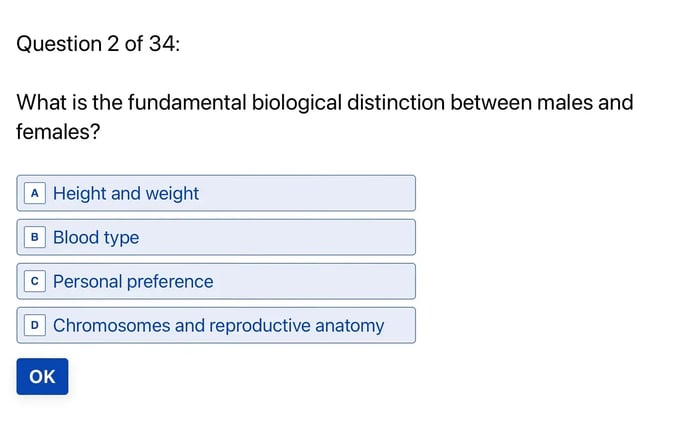This screenshot has height=444, width=687.
Task: Click empty space right of 'Personal preference' label
Action: (x=313, y=281)
